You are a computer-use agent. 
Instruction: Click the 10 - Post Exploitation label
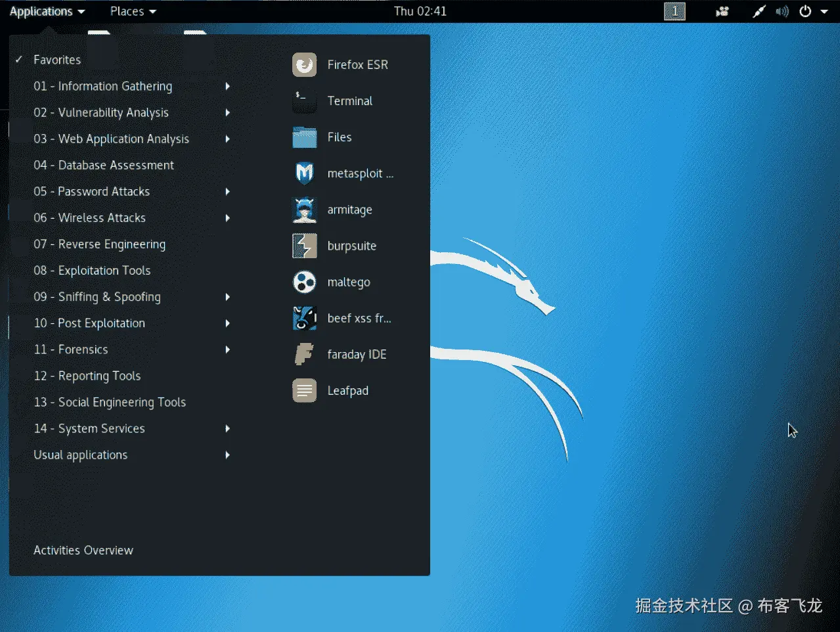point(89,323)
